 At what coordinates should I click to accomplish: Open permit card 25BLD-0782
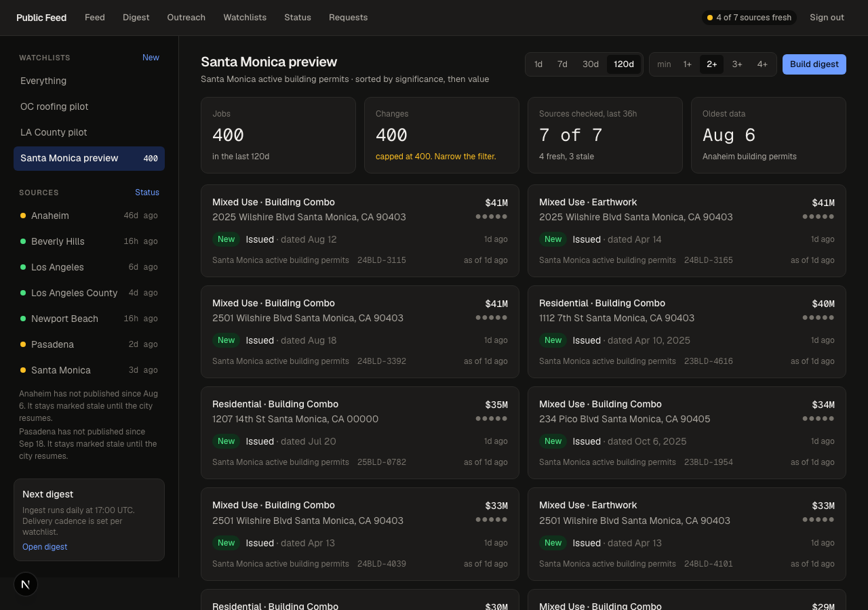point(360,432)
